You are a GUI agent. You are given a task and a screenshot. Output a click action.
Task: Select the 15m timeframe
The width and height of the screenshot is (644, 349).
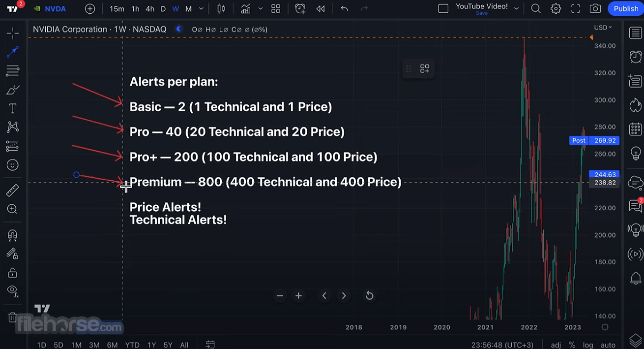117,9
